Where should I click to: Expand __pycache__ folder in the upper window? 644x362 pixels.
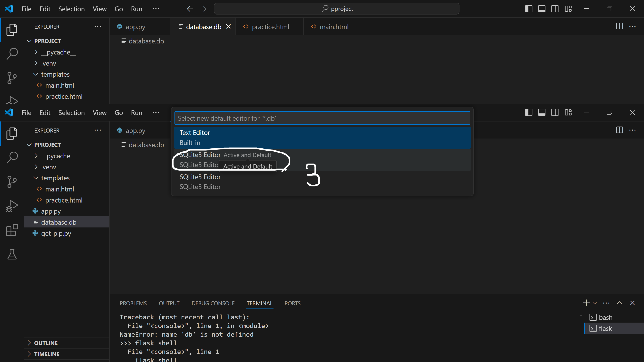(36, 52)
